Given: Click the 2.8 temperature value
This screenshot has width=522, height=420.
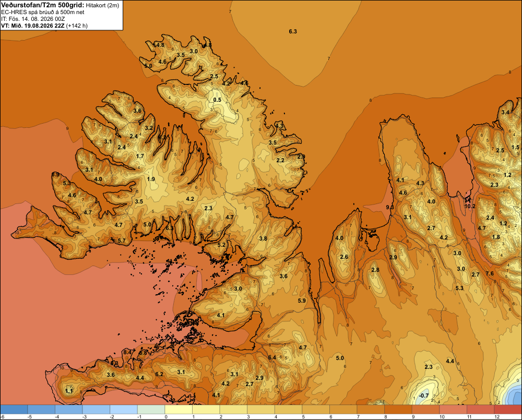Looking at the screenshot, I should pos(375,270).
